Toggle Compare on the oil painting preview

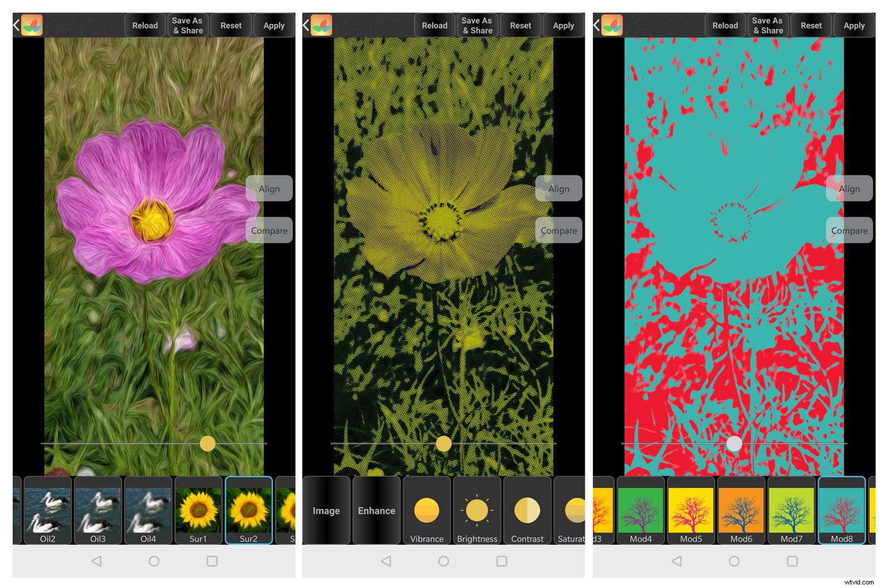[x=269, y=230]
